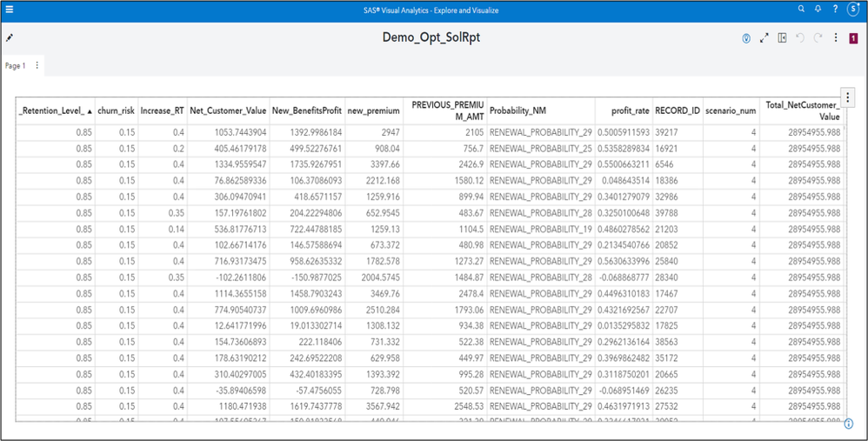Click the pencil edit report icon

[x=10, y=37]
